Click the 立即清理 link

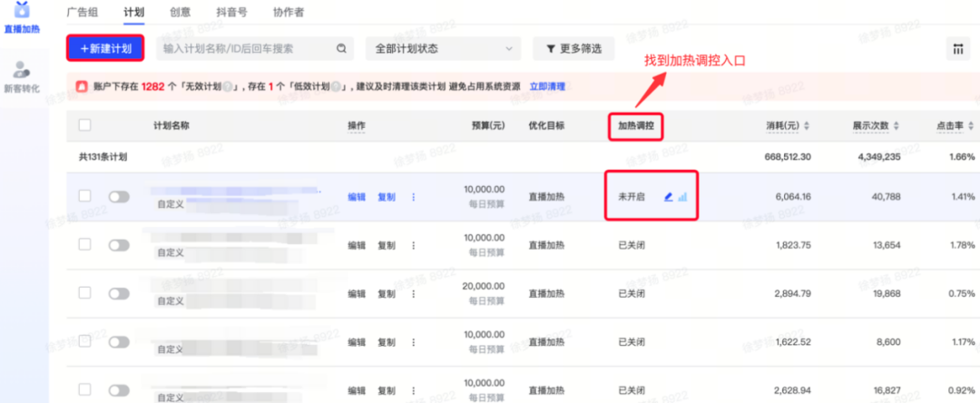point(547,86)
